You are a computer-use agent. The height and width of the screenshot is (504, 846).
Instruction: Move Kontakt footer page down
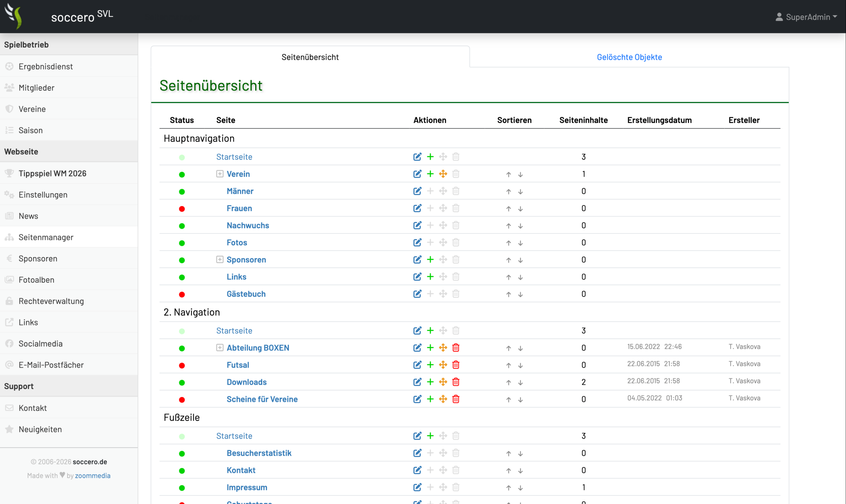click(520, 471)
